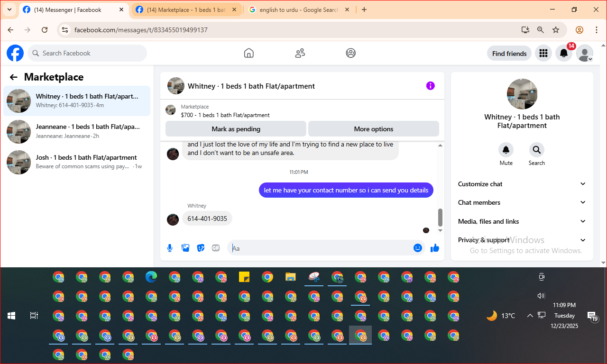Viewport: 607px width, 364px height.
Task: Select the Jeanneane conversation in the list
Action: pos(77,132)
